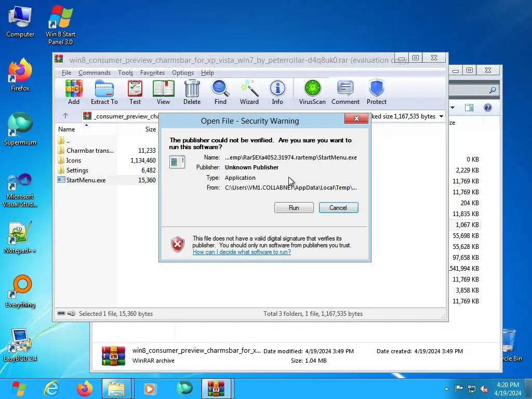Open the Supermium desktop shortcut

pos(20,129)
